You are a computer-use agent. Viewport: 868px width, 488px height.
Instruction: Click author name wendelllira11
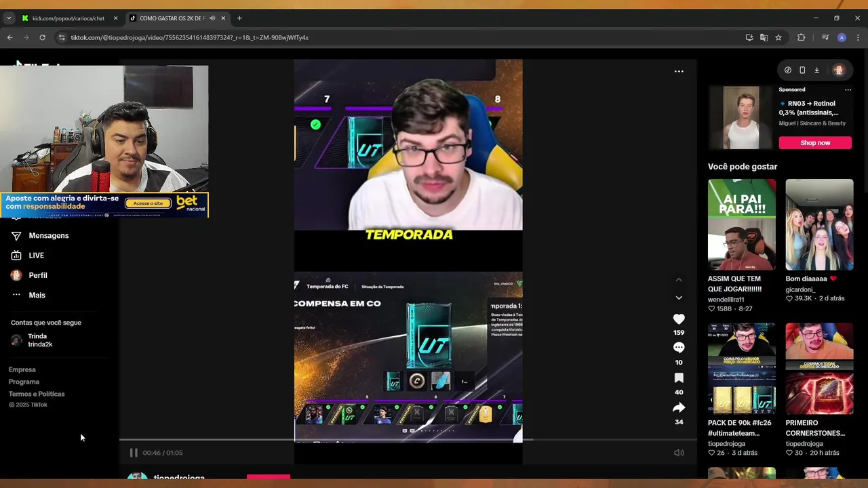pos(726,300)
